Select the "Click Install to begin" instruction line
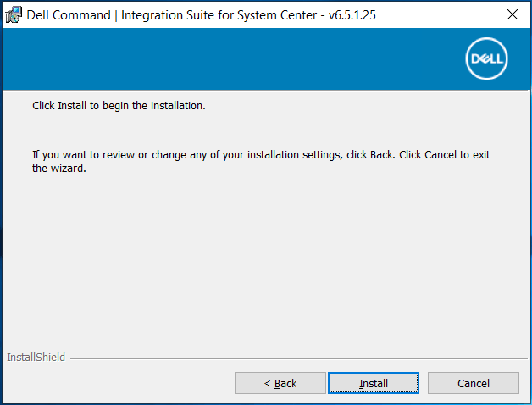The image size is (532, 405). pos(119,106)
